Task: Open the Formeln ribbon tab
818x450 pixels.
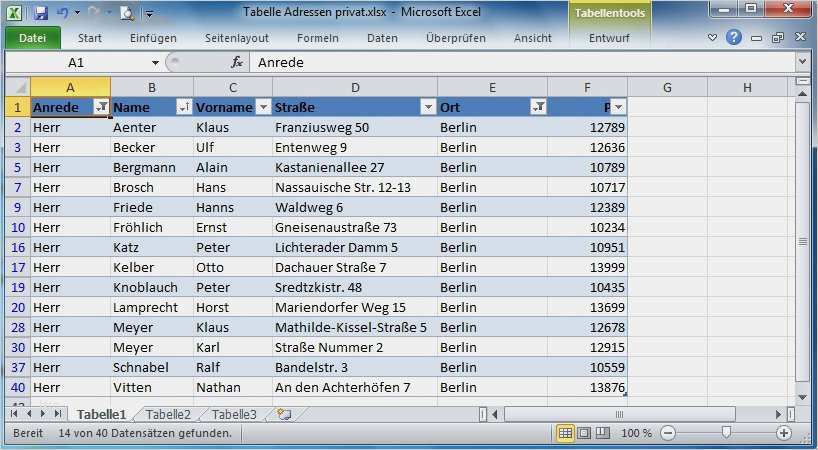Action: (317, 38)
